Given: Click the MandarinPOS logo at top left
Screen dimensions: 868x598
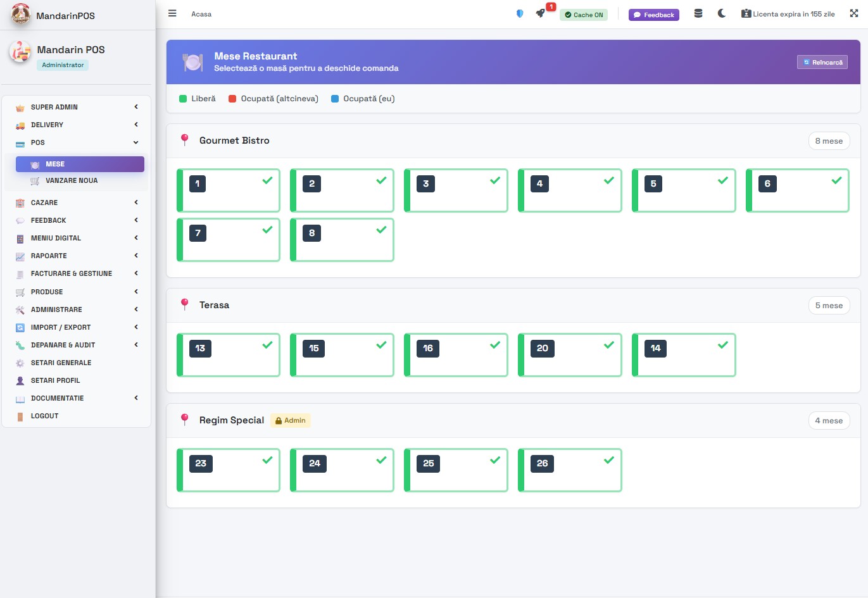Looking at the screenshot, I should pyautogui.click(x=21, y=15).
